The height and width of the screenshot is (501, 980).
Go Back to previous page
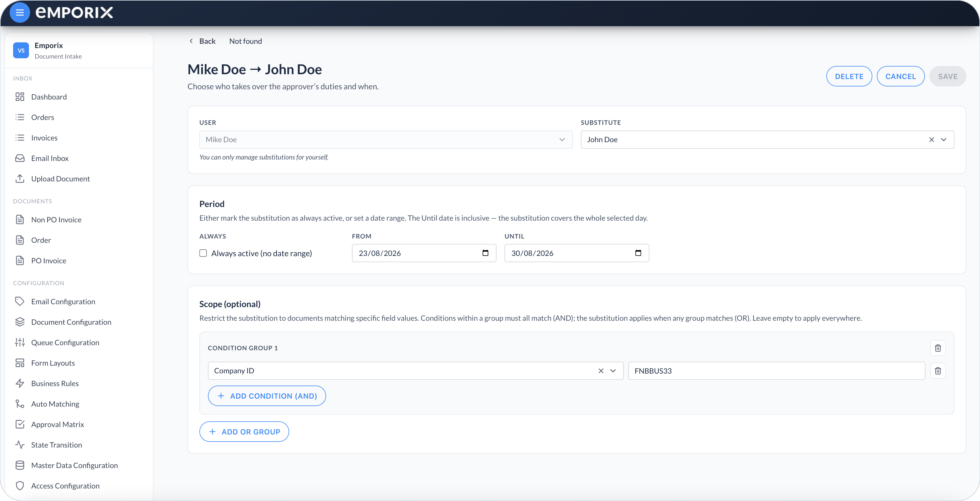202,41
